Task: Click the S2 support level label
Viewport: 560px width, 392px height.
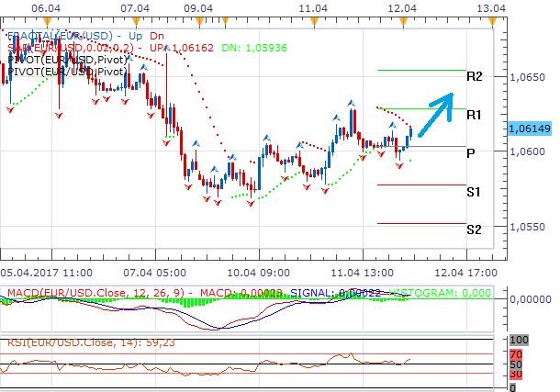Action: click(x=474, y=229)
